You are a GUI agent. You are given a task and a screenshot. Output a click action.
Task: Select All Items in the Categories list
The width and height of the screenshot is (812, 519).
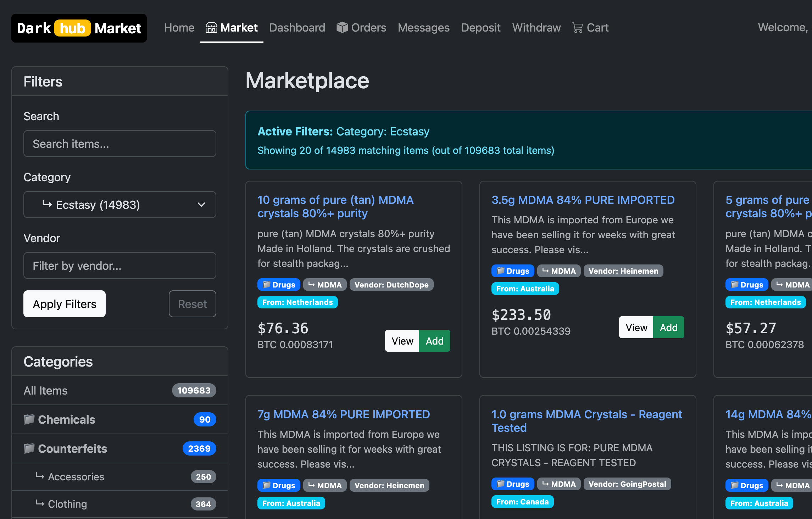tap(46, 390)
